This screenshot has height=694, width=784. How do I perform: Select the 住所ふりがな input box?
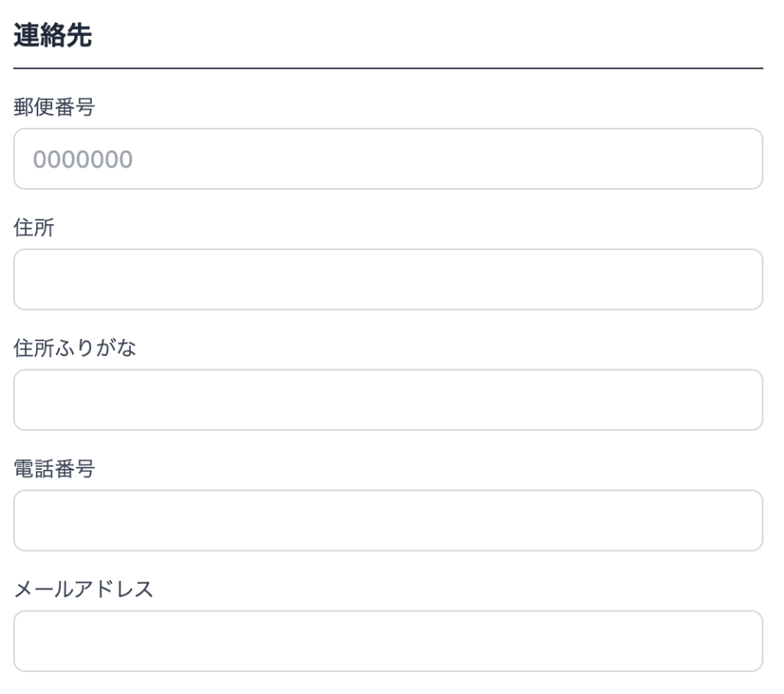click(x=388, y=400)
